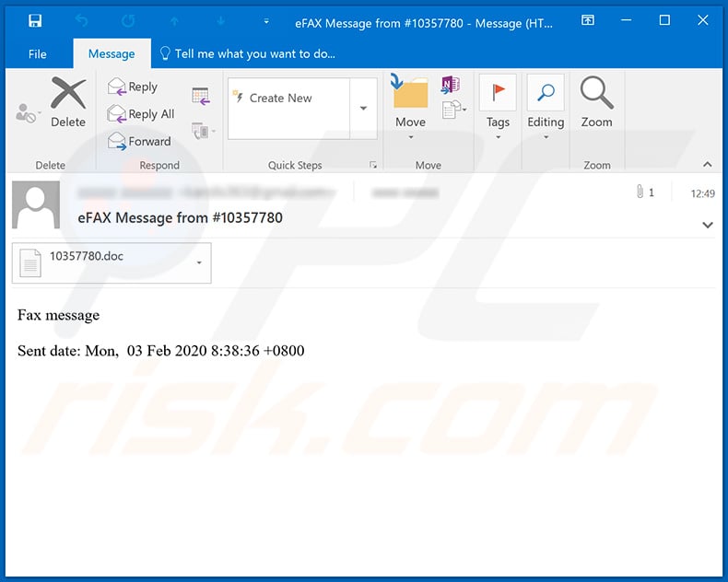Open the Quick Steps dialog launcher
The image size is (728, 582).
tap(373, 165)
